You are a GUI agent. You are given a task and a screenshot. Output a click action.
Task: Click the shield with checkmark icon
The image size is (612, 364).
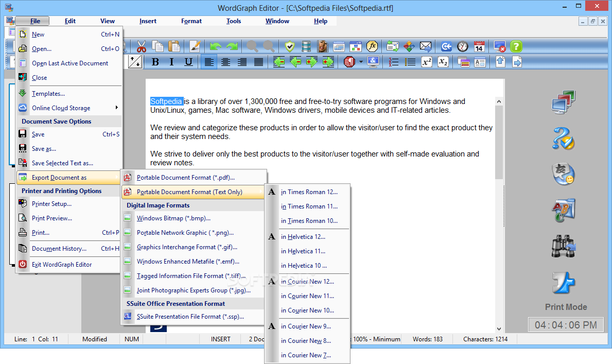tap(289, 46)
